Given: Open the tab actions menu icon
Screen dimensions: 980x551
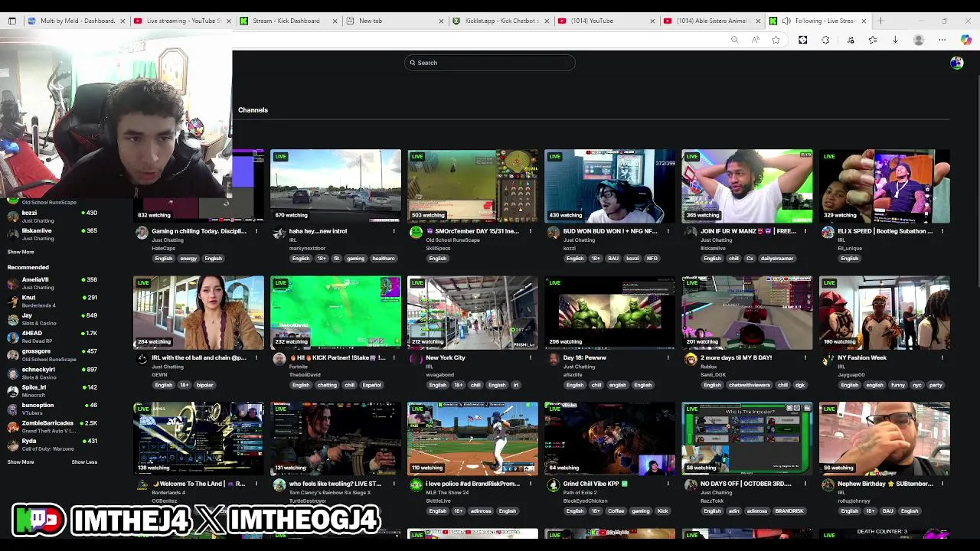Looking at the screenshot, I should pyautogui.click(x=12, y=21).
